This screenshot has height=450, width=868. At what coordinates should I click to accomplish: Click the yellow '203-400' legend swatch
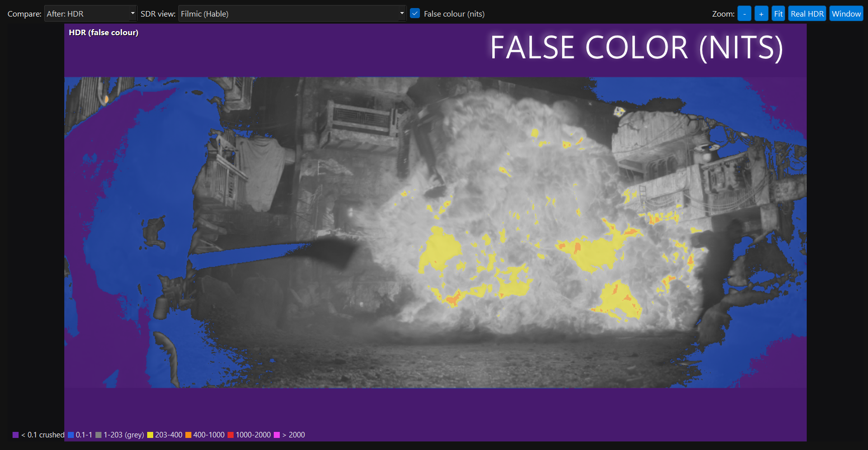point(150,435)
